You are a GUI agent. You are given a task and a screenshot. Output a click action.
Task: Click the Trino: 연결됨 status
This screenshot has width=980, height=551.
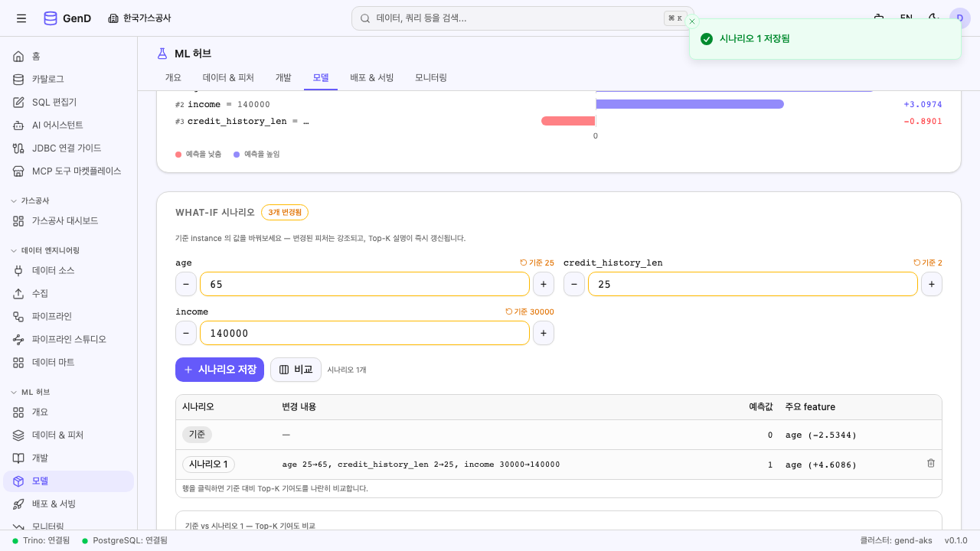click(41, 540)
